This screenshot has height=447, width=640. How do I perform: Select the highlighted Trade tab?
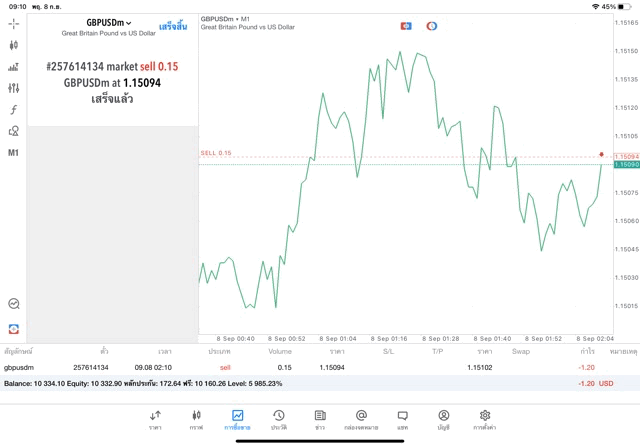pyautogui.click(x=237, y=420)
